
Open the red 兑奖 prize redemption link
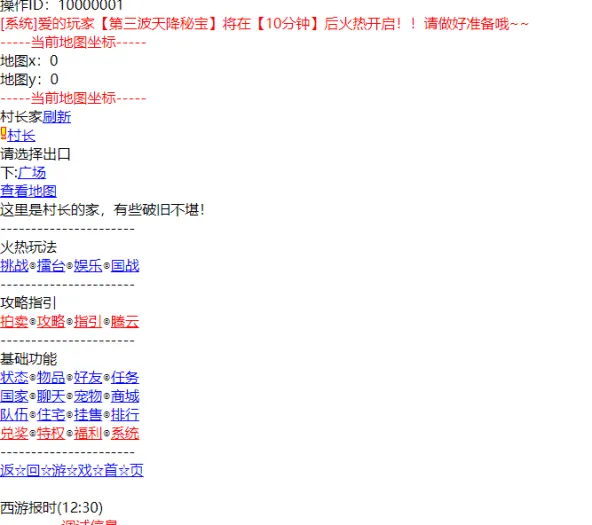coord(14,433)
